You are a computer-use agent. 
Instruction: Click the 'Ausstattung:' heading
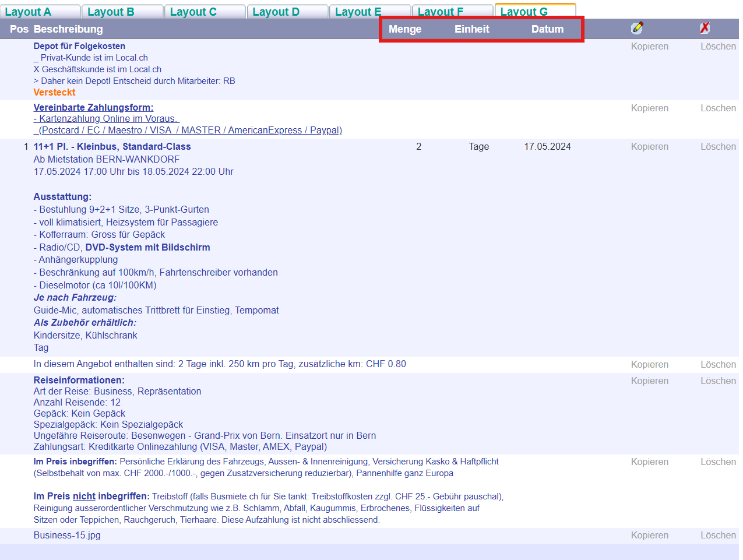62,197
